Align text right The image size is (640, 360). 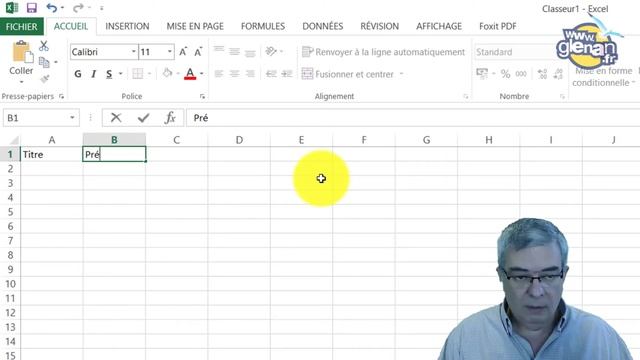pos(250,73)
